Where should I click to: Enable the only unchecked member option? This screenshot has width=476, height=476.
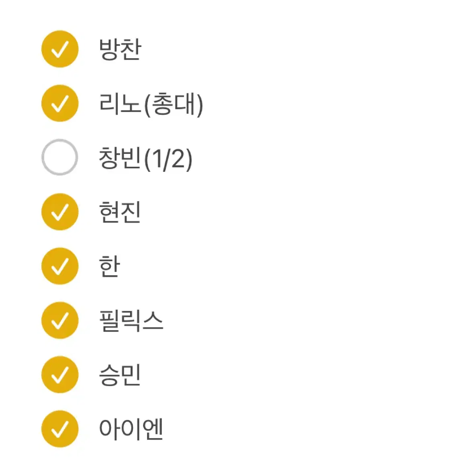(x=60, y=157)
